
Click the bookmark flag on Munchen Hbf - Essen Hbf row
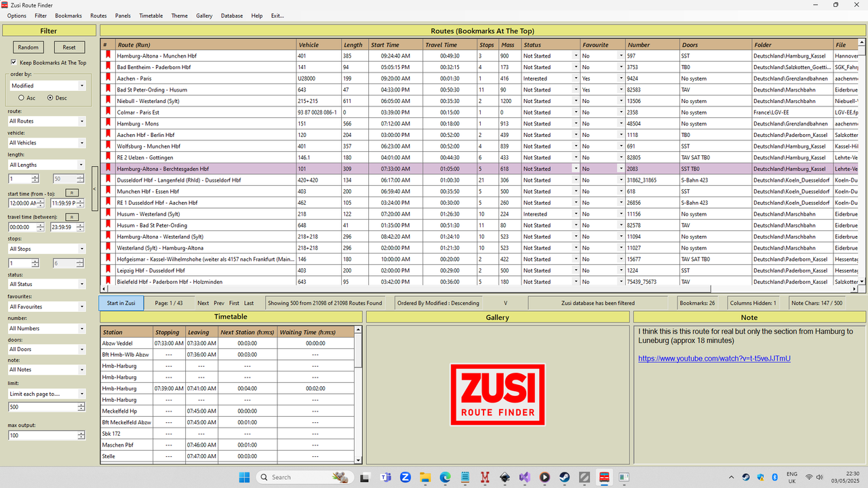pyautogui.click(x=107, y=191)
